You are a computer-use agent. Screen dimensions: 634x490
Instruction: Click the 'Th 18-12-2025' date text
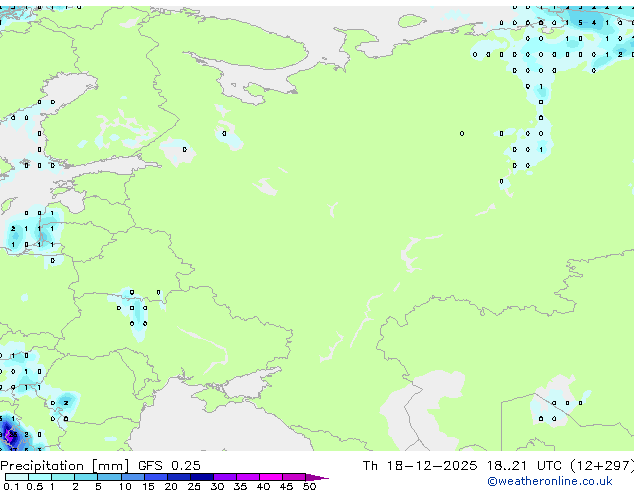coord(420,466)
